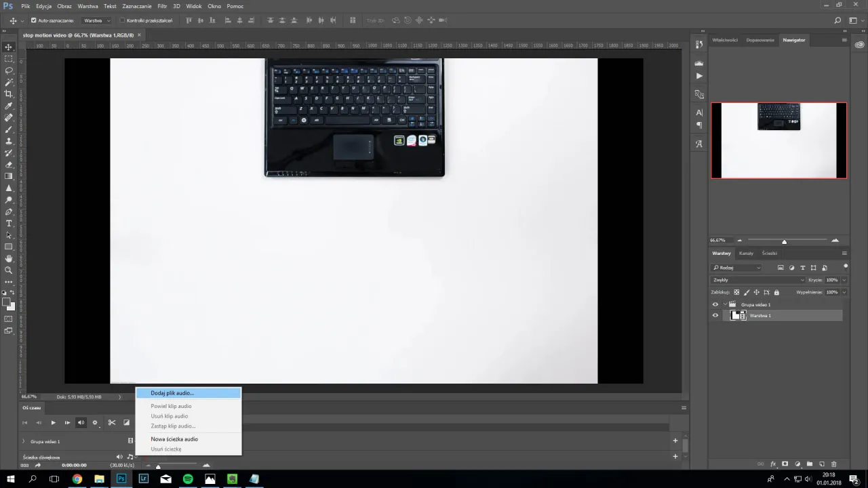Select the Crop tool

click(x=9, y=94)
